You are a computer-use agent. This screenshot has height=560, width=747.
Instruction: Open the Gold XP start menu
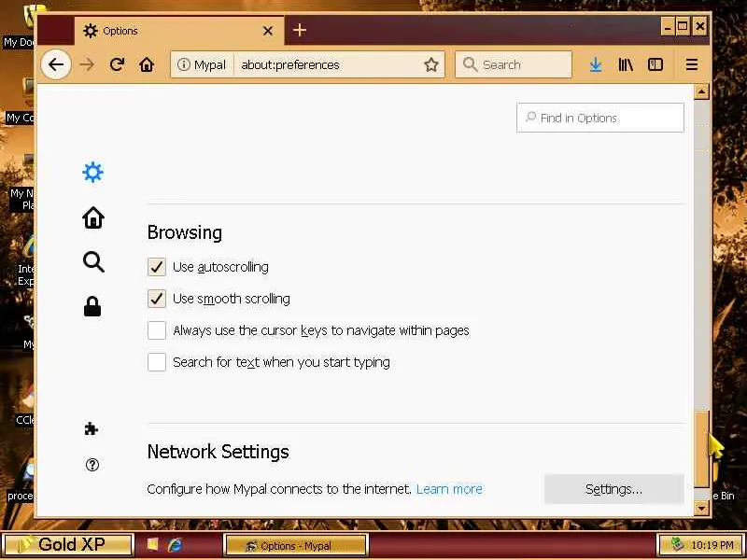point(66,544)
